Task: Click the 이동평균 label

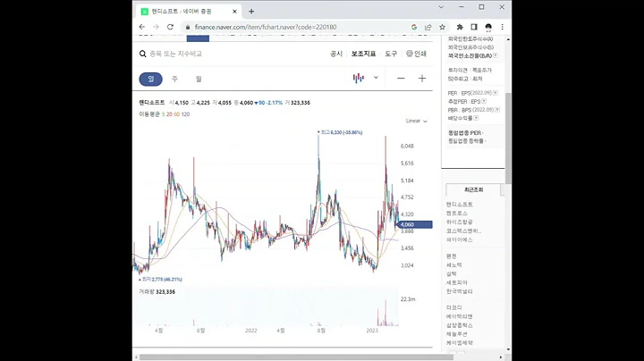Action: click(x=149, y=114)
